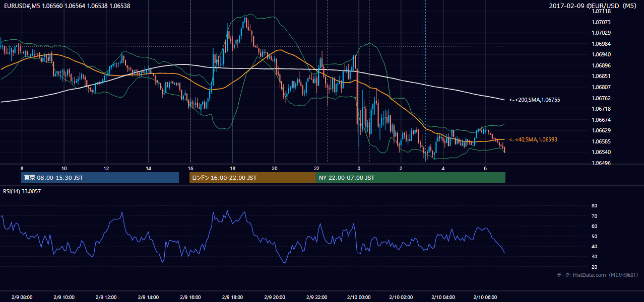The width and height of the screenshot is (644, 302).
Task: Click price axis label 1.06940
Action: pos(602,54)
